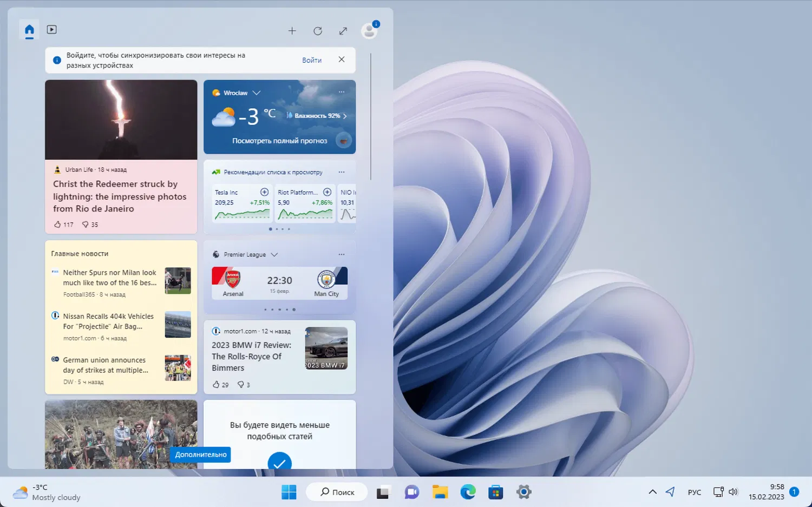Open Microsoft Edge from the taskbar
This screenshot has width=812, height=507.
click(x=468, y=492)
